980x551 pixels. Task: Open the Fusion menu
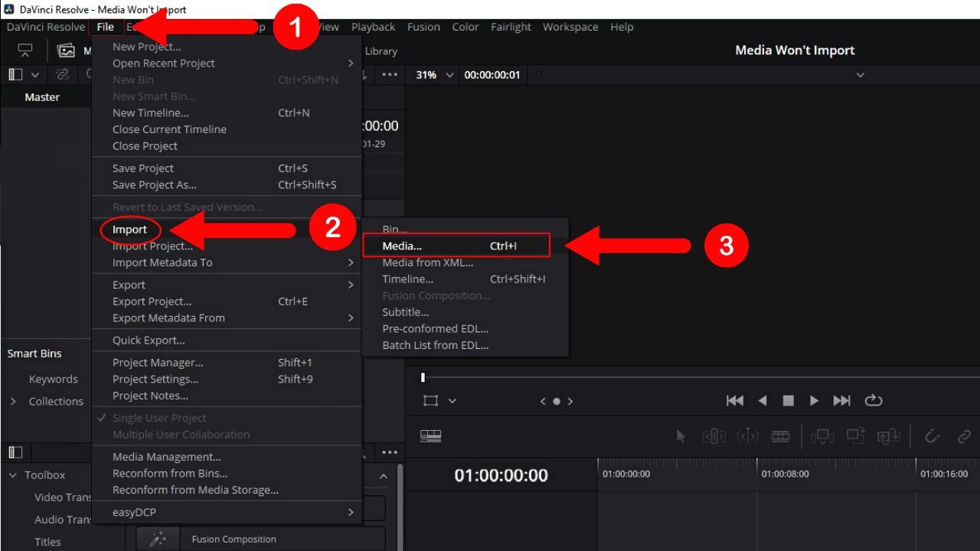click(x=423, y=27)
